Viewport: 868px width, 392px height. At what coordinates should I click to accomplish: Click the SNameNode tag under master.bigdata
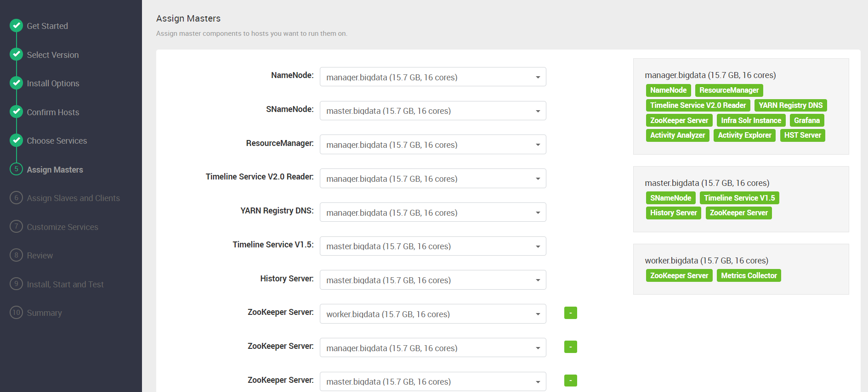pos(670,198)
